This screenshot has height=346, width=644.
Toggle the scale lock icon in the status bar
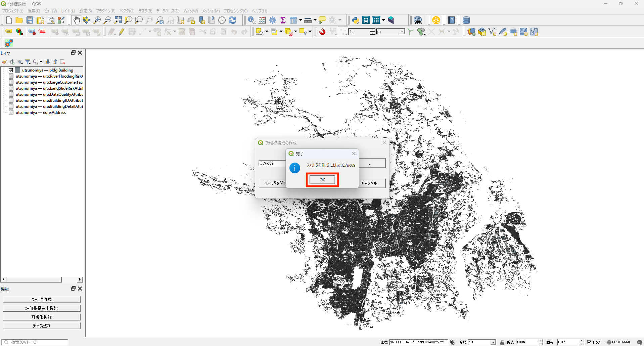pos(502,342)
